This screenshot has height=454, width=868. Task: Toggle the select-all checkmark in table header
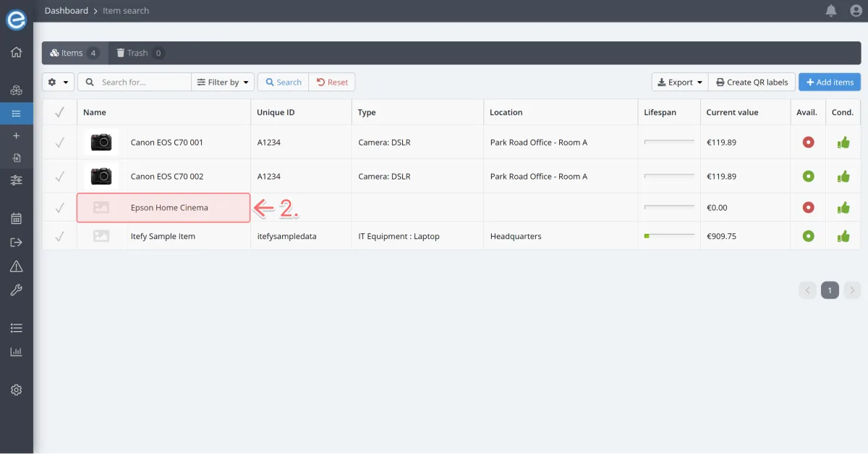(x=60, y=112)
